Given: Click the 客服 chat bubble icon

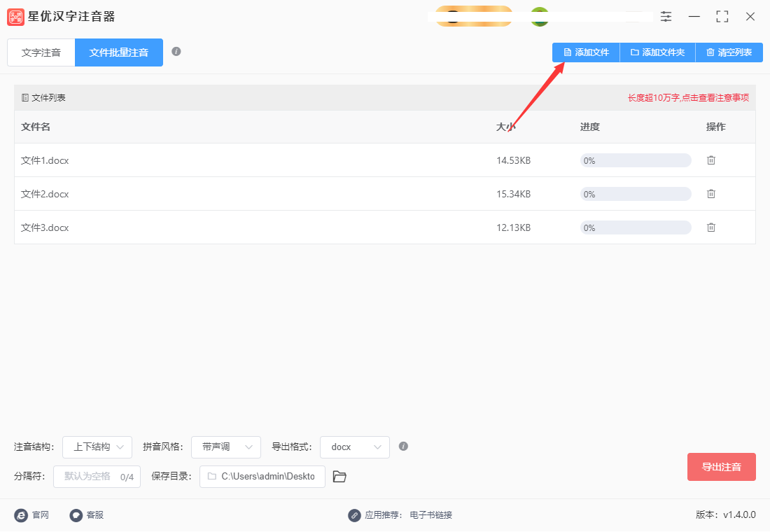Looking at the screenshot, I should [x=76, y=515].
